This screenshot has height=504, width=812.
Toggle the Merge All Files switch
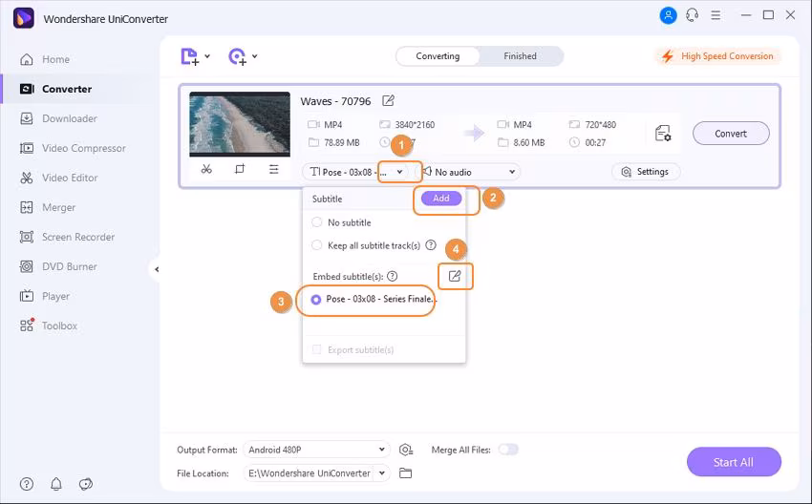coord(508,450)
